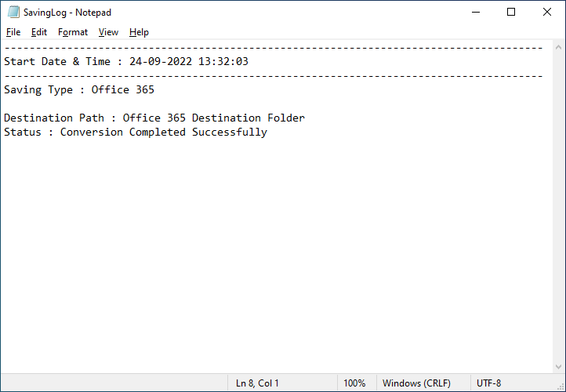Click the resize grip in status bar corner

[561, 387]
